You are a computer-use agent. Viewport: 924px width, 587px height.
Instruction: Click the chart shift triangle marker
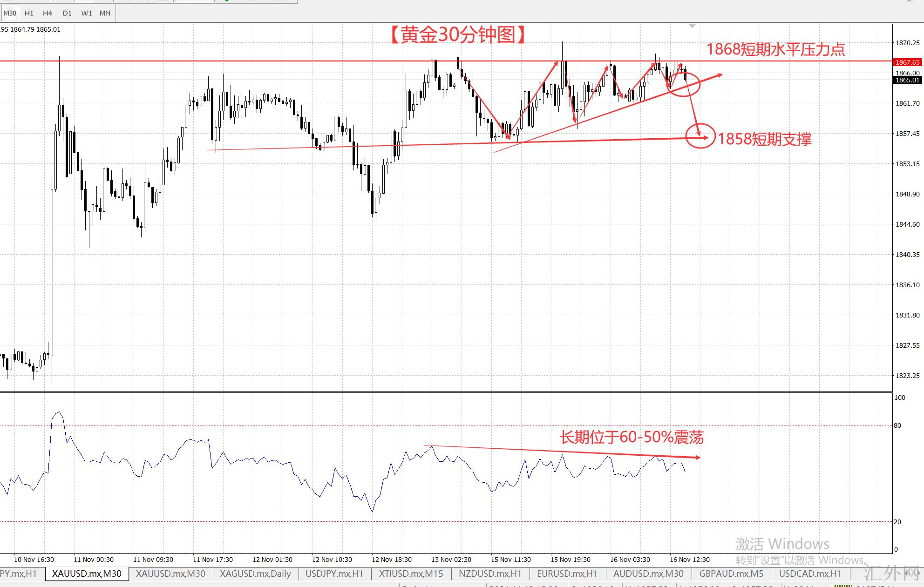point(692,26)
